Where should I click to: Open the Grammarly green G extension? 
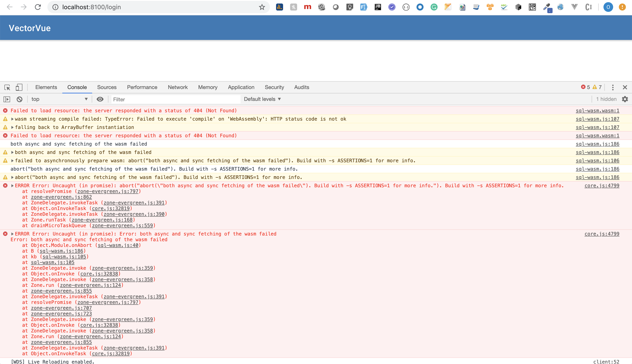tap(434, 7)
